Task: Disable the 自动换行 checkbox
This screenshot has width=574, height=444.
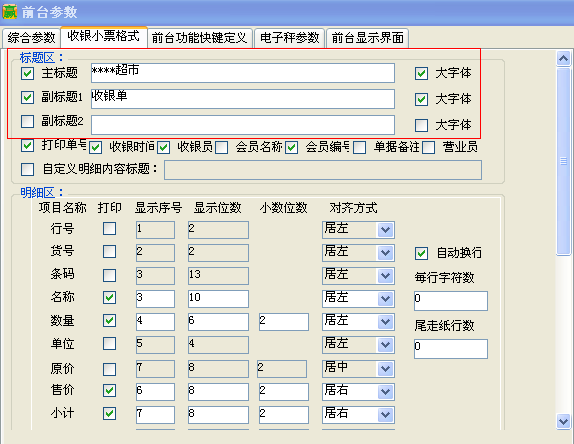Action: (421, 253)
